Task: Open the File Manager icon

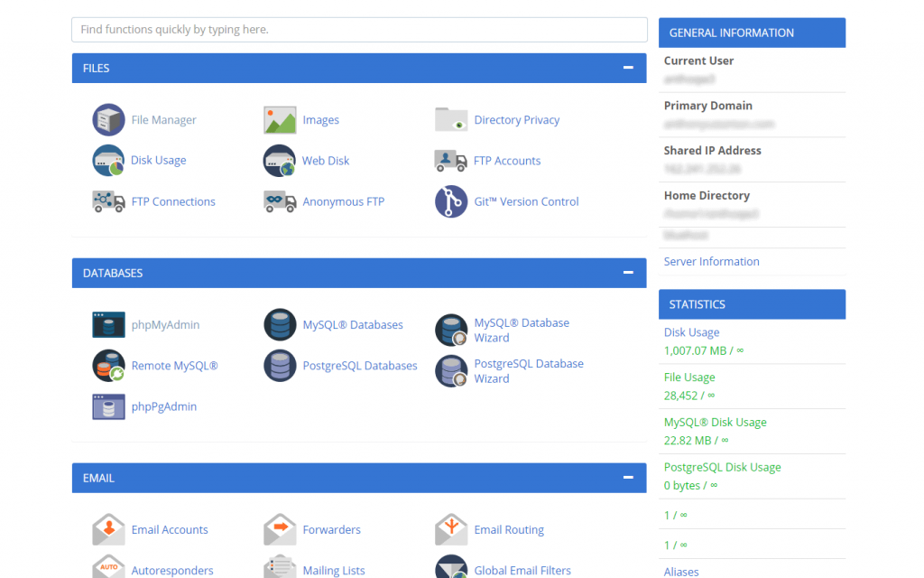Action: coord(108,119)
